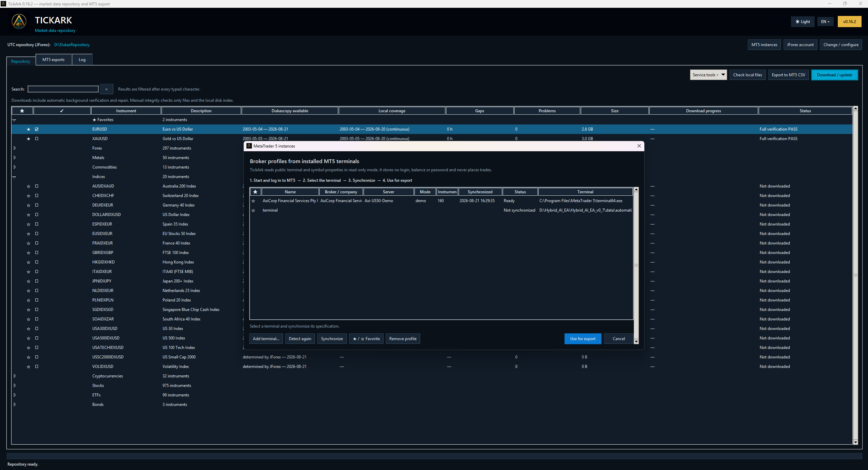
Task: Toggle favorite star for EURUSD row
Action: (x=29, y=129)
